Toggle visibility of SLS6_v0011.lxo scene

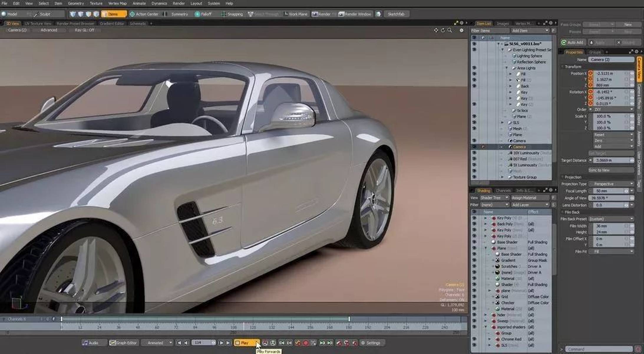(x=474, y=44)
